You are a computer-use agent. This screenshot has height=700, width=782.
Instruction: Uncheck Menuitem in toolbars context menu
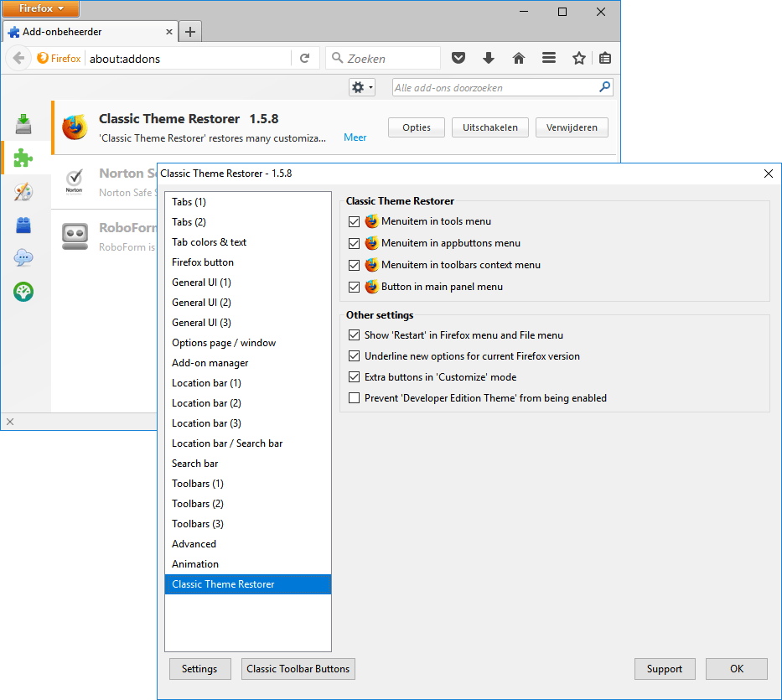point(354,265)
